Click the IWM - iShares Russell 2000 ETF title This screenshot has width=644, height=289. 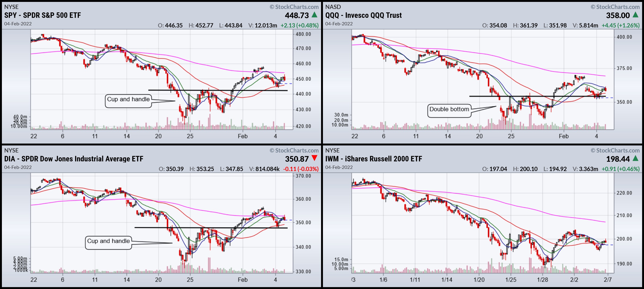(374, 159)
